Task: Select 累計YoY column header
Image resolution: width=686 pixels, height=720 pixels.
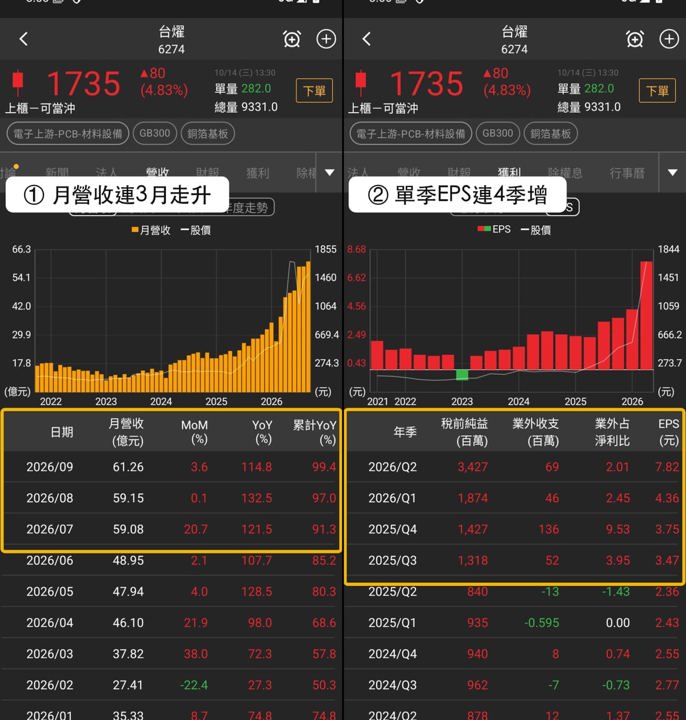Action: click(x=315, y=432)
